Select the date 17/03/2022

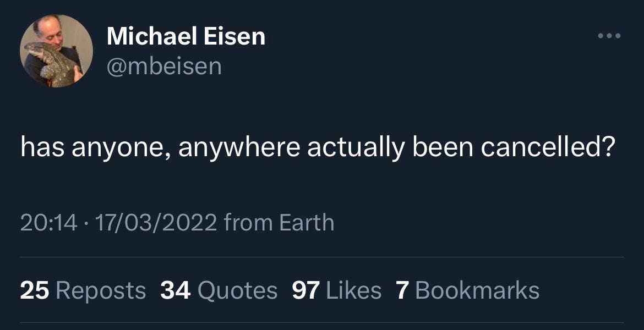click(x=154, y=222)
